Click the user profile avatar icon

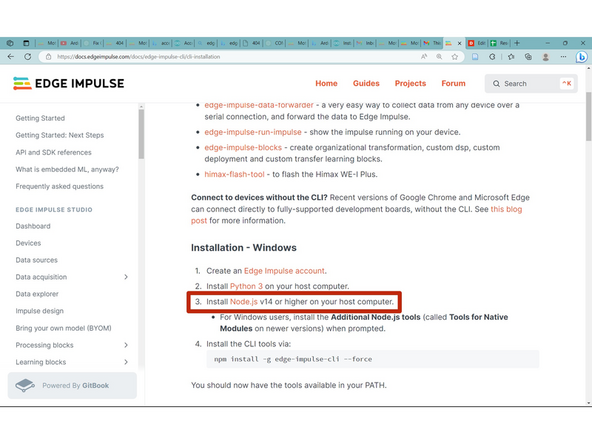tap(546, 57)
